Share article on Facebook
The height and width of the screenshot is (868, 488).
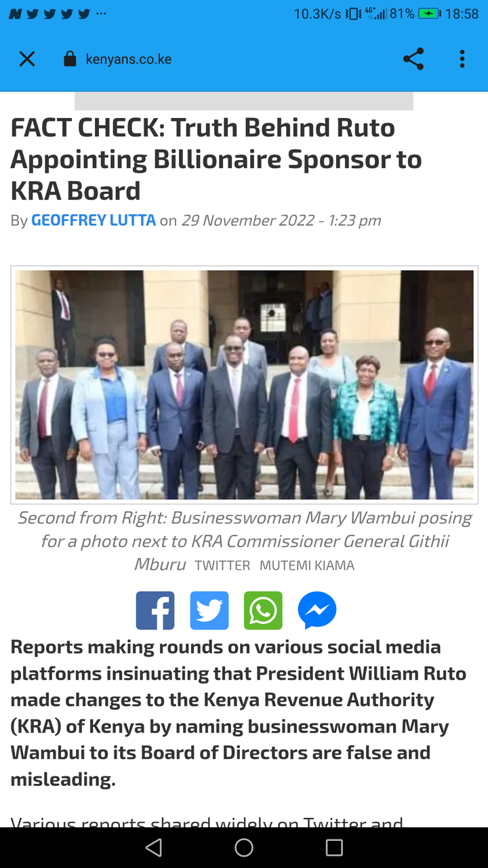pyautogui.click(x=155, y=610)
